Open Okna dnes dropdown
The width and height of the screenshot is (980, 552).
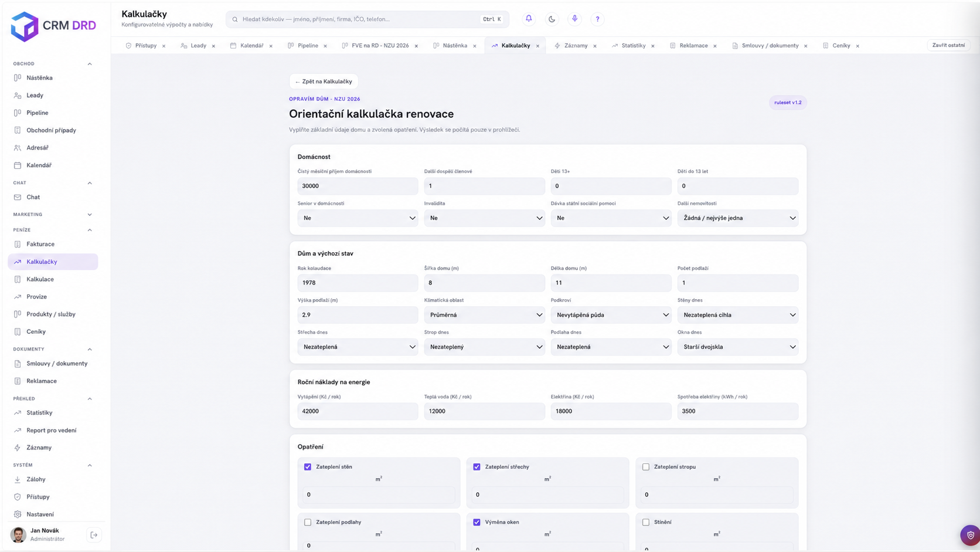pos(737,347)
